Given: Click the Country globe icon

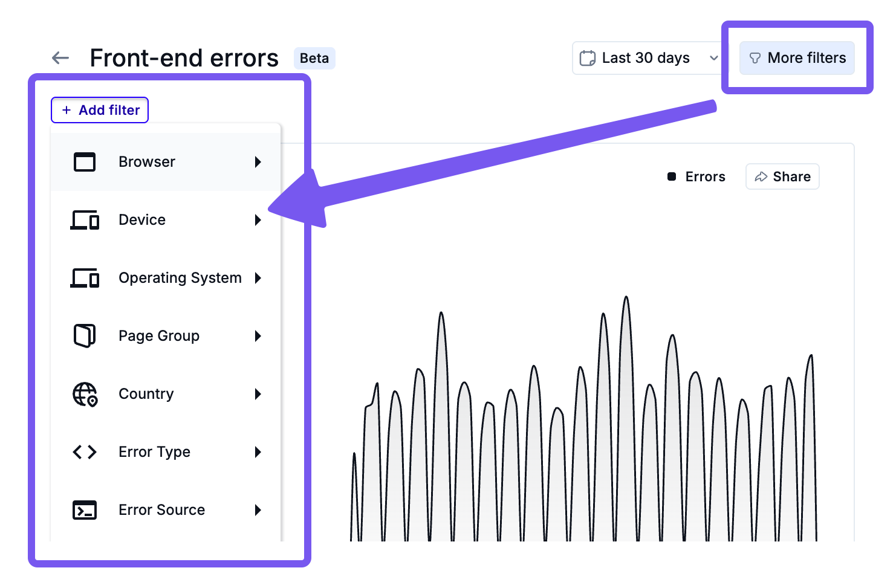Looking at the screenshot, I should coord(85,394).
